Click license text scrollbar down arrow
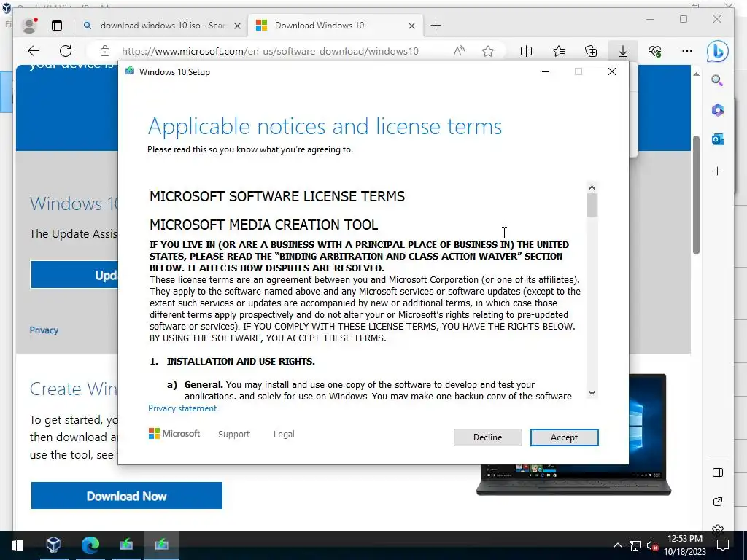The image size is (747, 560). point(592,393)
